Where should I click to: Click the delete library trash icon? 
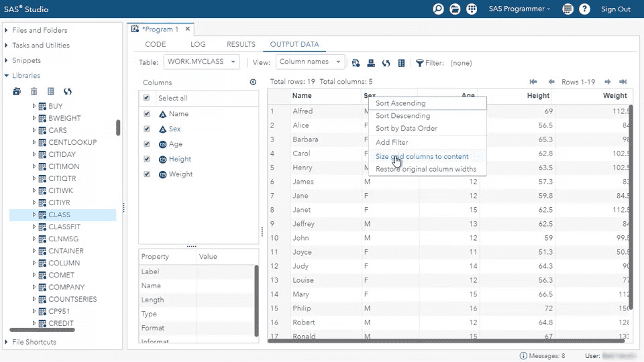(x=34, y=91)
